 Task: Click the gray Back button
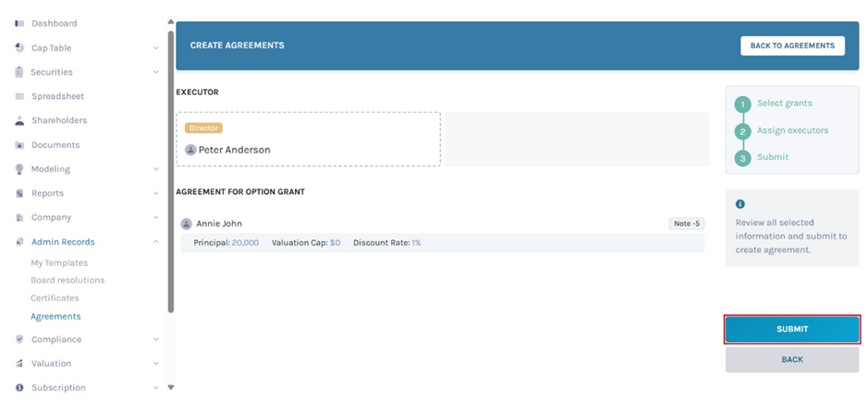coord(792,359)
